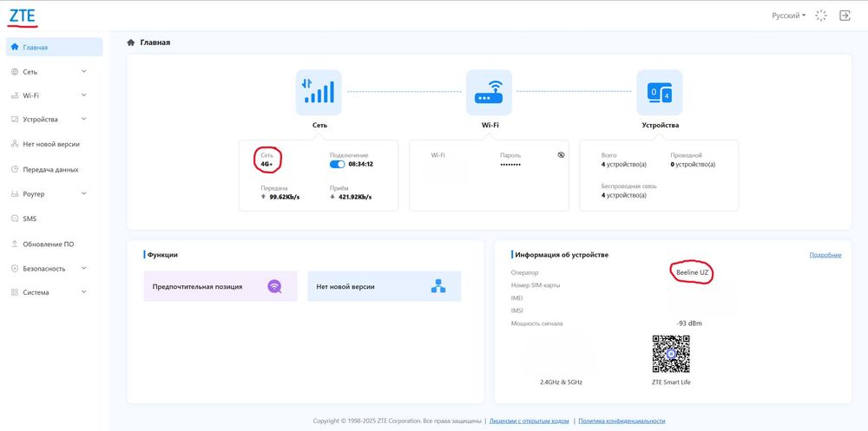Viewport: 868px width, 431px height.
Task: Click the 421.92Kb/s download speed value
Action: [x=355, y=197]
